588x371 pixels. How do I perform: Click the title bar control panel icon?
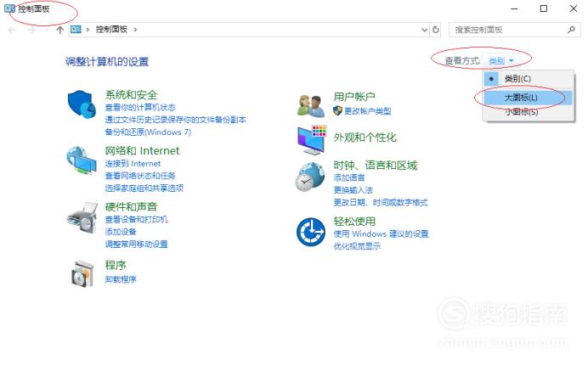9,8
